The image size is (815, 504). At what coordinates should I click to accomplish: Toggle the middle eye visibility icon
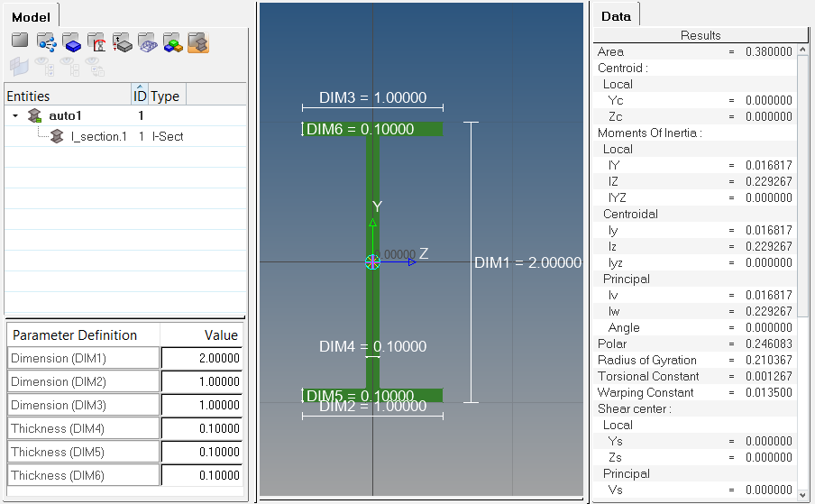pyautogui.click(x=69, y=66)
